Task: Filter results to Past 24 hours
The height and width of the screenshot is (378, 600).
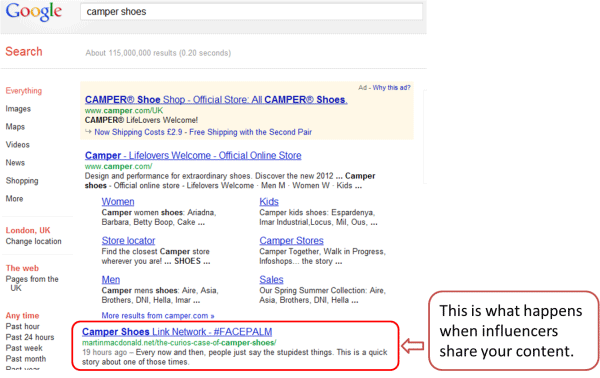Action: click(x=30, y=337)
